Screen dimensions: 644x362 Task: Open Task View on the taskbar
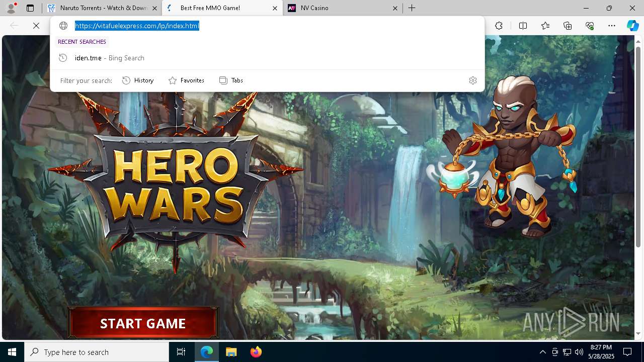tap(181, 352)
